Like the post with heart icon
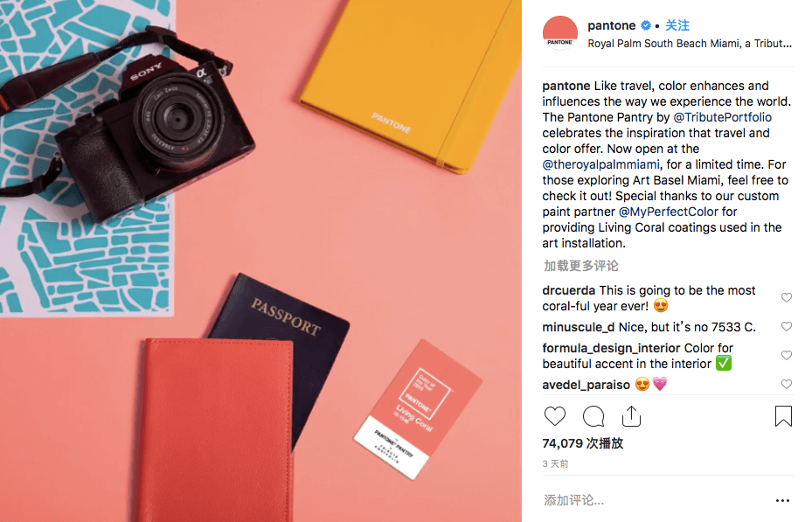The height and width of the screenshot is (522, 812). point(555,416)
